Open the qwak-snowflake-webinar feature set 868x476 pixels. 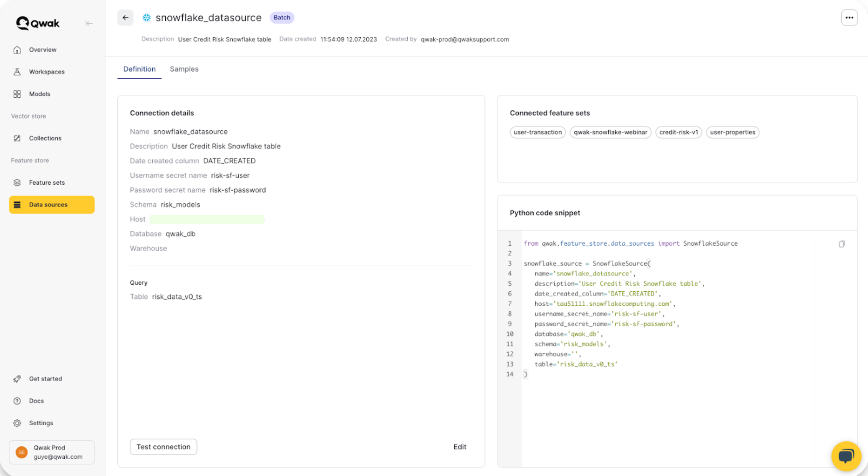tap(611, 133)
